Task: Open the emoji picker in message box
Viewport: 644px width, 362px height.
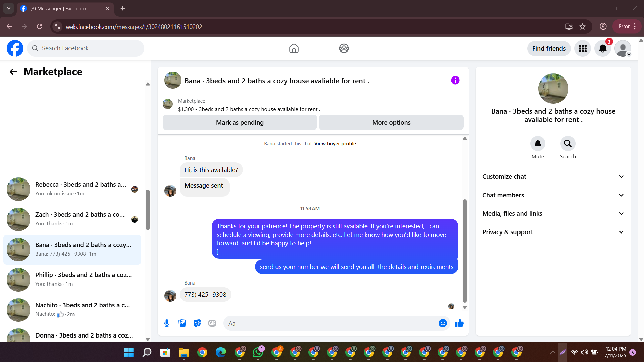Action: click(443, 323)
